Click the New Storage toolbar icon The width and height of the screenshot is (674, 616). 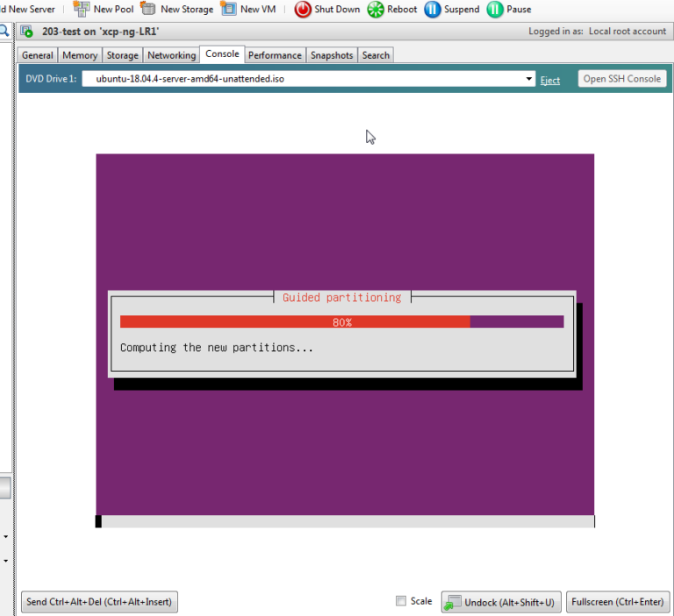(147, 9)
